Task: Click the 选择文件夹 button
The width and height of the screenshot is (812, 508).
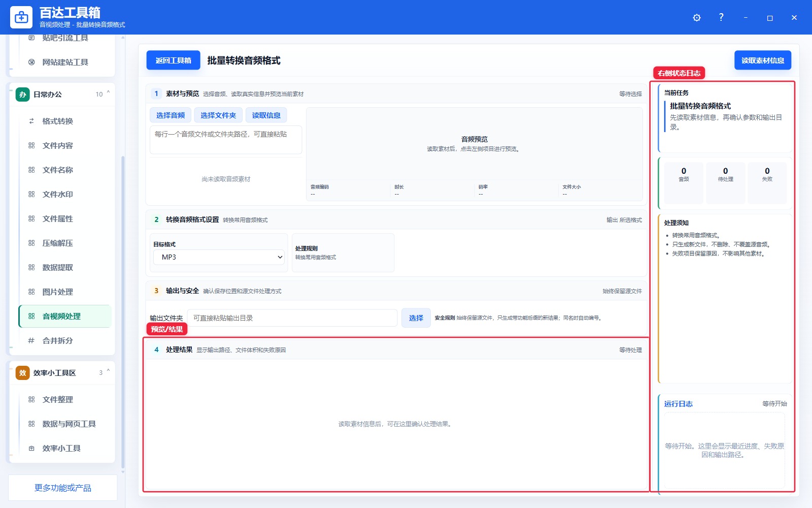Action: (x=218, y=115)
